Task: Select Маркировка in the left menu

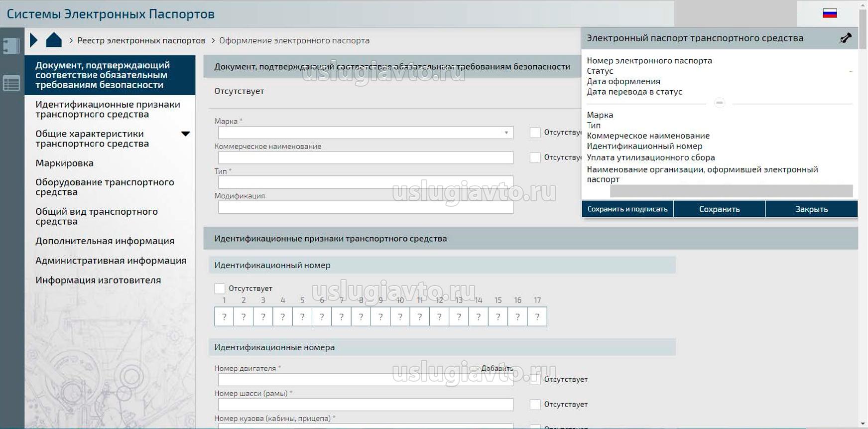Action: tap(64, 163)
